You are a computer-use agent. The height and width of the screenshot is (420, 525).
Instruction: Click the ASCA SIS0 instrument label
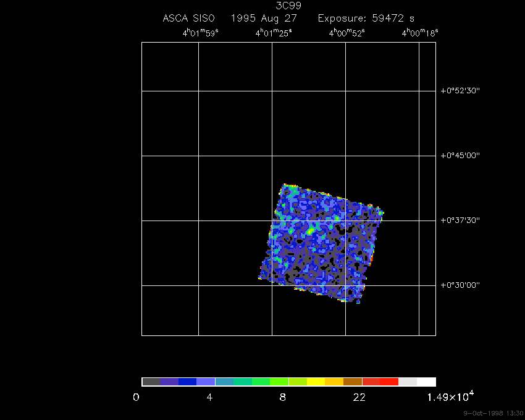pos(188,18)
